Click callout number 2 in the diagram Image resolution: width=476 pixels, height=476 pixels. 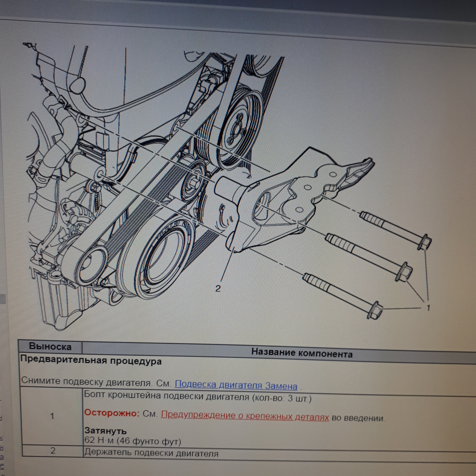[x=218, y=288]
